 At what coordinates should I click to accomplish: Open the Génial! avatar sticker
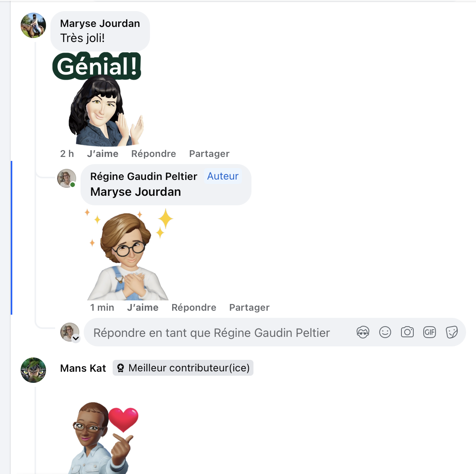click(98, 99)
